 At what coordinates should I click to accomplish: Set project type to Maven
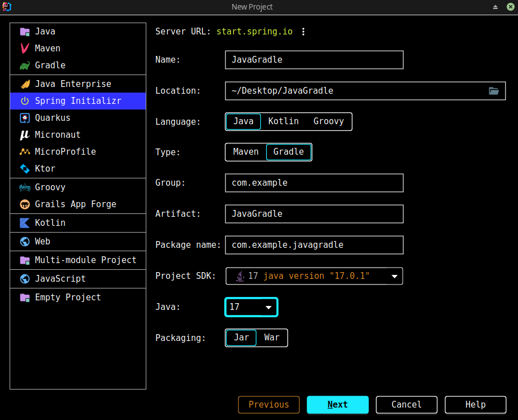246,152
